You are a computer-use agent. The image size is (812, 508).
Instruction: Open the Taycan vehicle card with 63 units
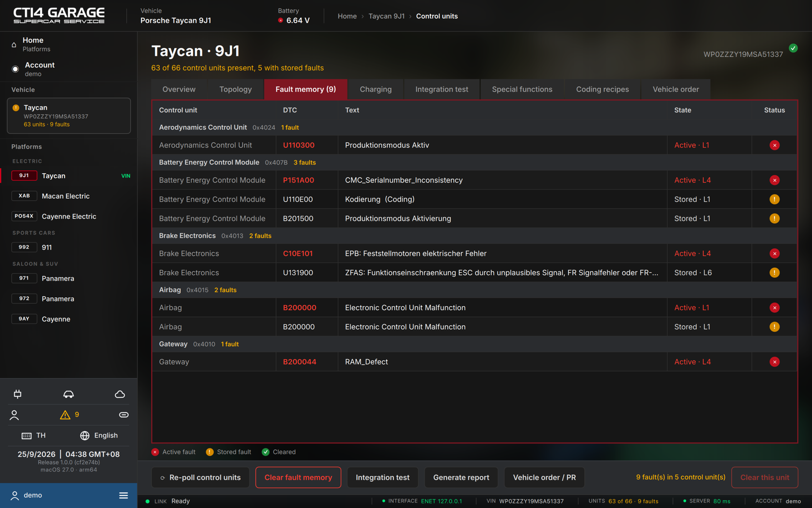69,116
